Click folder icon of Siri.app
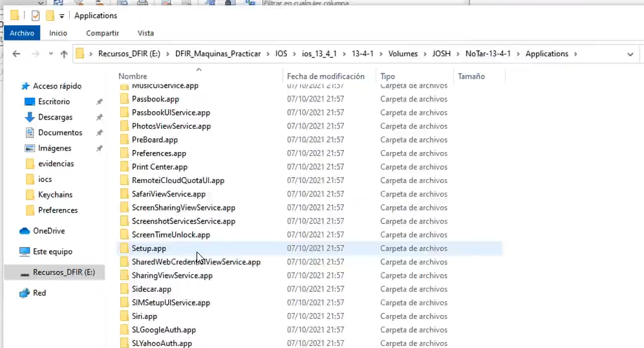The height and width of the screenshot is (348, 644). [x=124, y=316]
